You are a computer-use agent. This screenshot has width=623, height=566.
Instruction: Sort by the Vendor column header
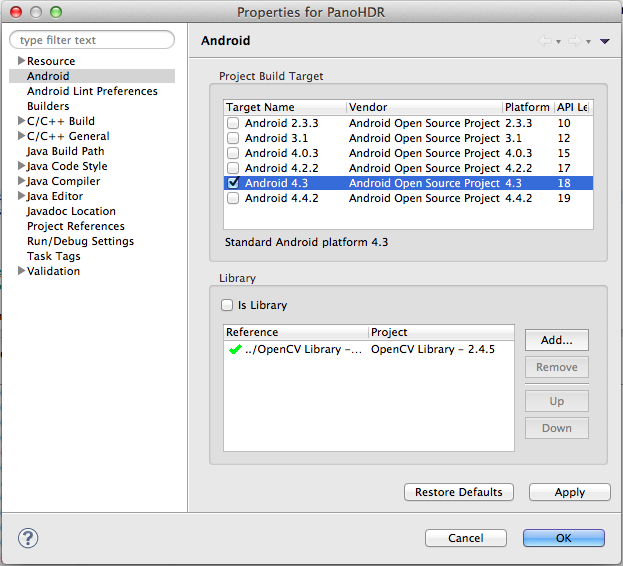424,107
